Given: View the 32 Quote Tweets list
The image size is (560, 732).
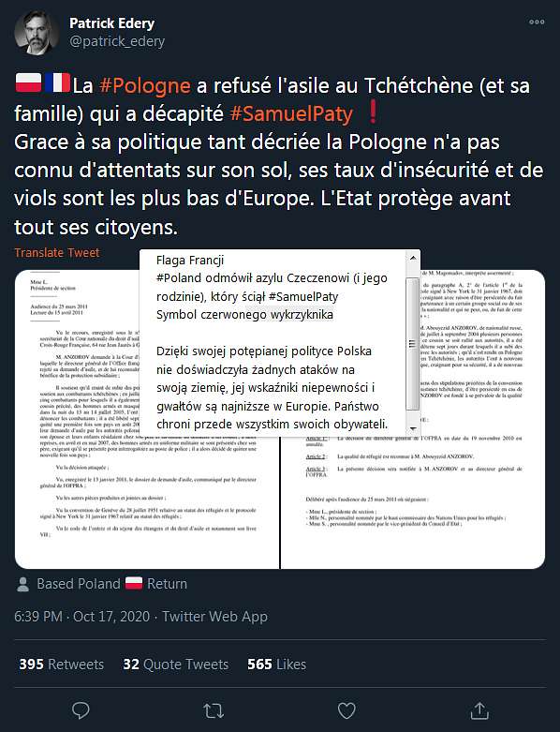Looking at the screenshot, I should [x=176, y=665].
